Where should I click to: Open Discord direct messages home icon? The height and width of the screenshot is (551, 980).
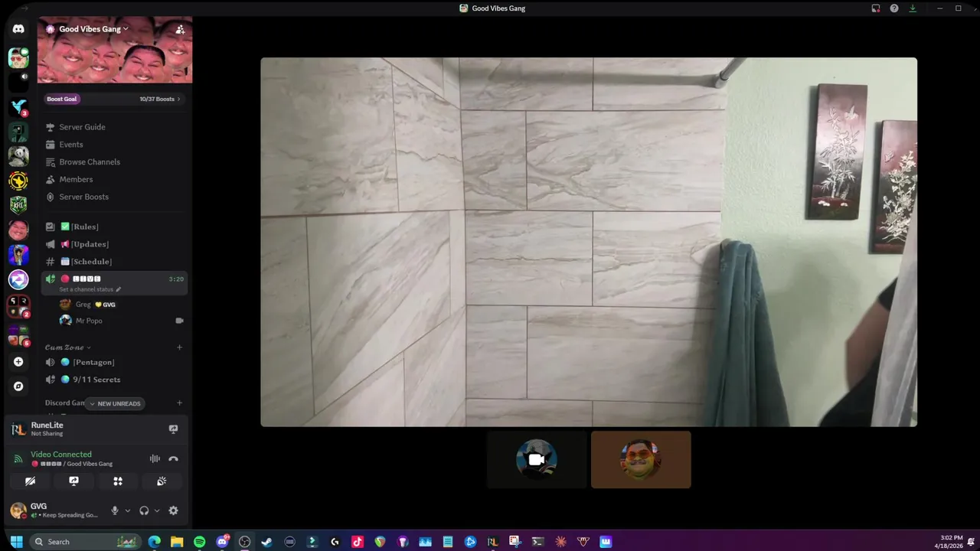tap(18, 28)
